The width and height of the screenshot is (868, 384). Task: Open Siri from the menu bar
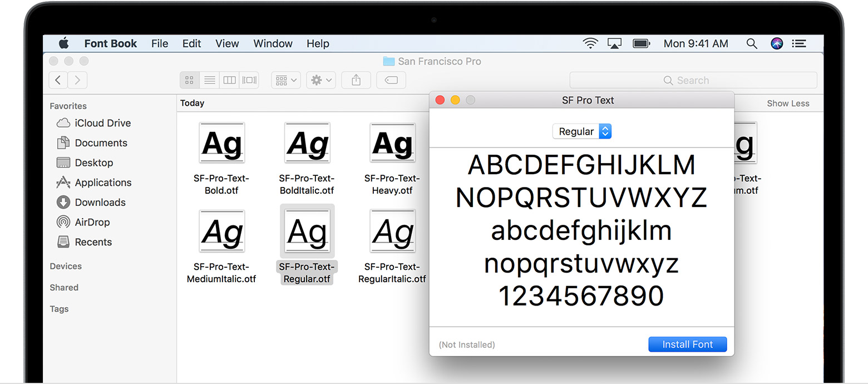(776, 43)
